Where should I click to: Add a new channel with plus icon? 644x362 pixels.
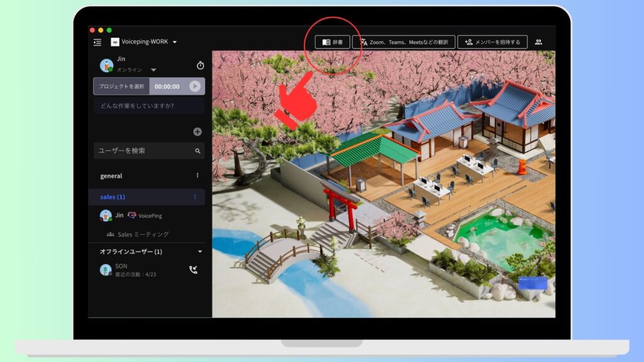[197, 131]
